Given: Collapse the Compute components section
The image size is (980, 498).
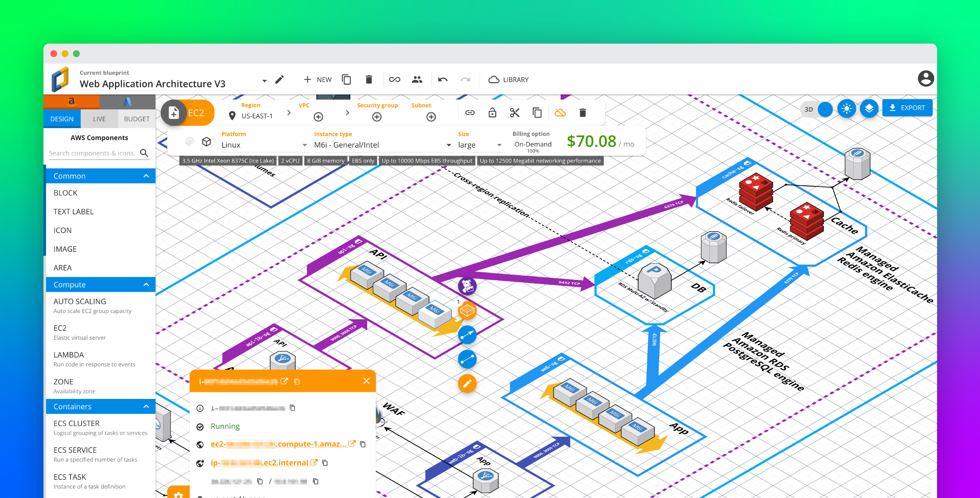Looking at the screenshot, I should (x=146, y=284).
